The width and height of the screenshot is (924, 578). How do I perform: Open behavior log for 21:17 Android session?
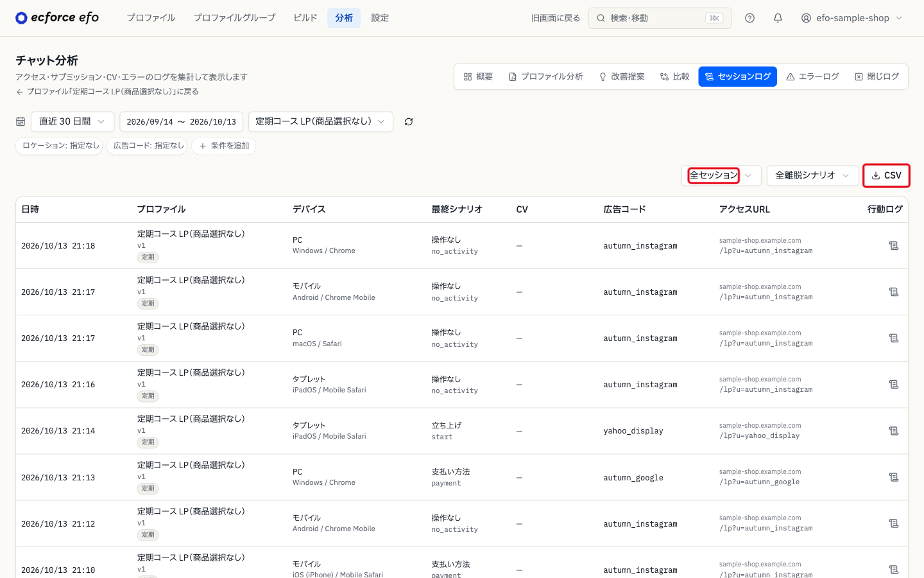click(x=893, y=292)
